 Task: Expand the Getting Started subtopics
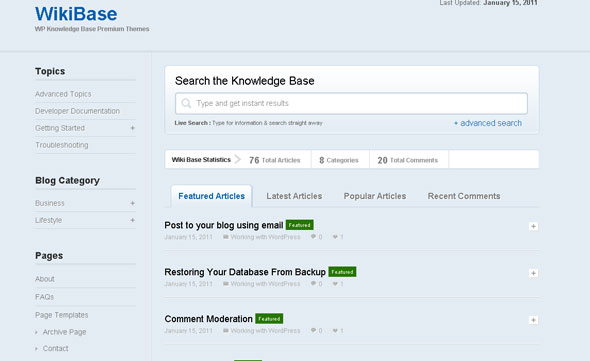coord(132,128)
